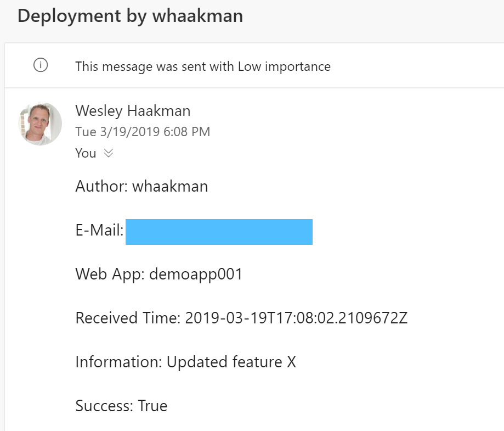
Task: Click the Low importance notice text
Action: point(203,66)
